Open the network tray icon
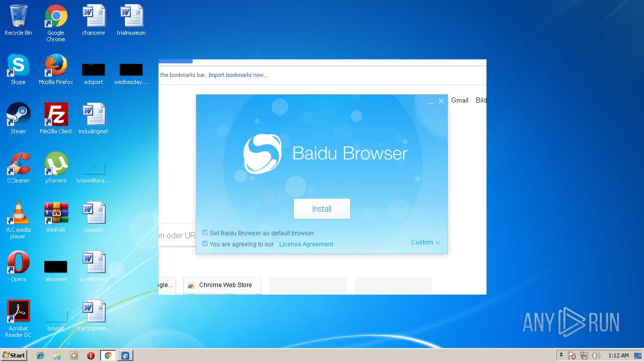This screenshot has width=644, height=362. [x=584, y=355]
